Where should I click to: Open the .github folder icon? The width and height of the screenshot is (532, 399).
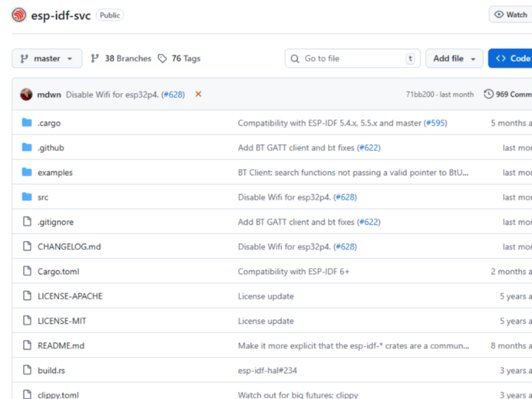(x=27, y=148)
